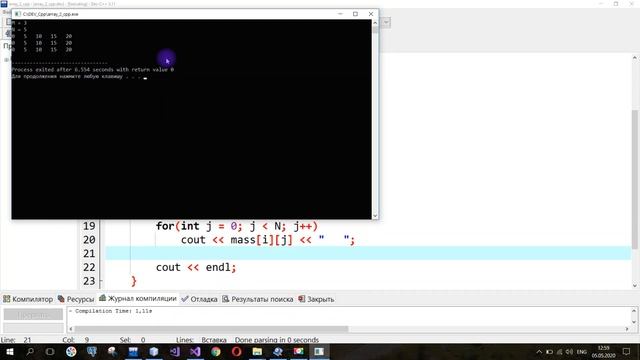640x360 pixels.
Task: Open Task View on the taskbar
Action: pos(50,351)
